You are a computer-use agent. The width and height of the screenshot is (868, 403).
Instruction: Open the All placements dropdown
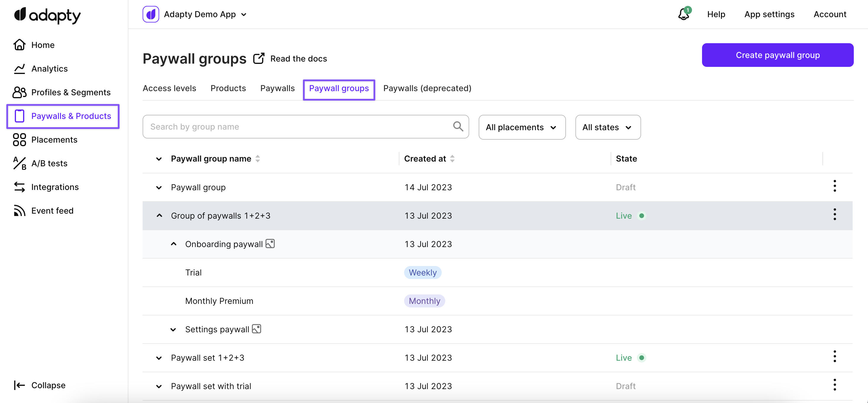click(x=522, y=127)
